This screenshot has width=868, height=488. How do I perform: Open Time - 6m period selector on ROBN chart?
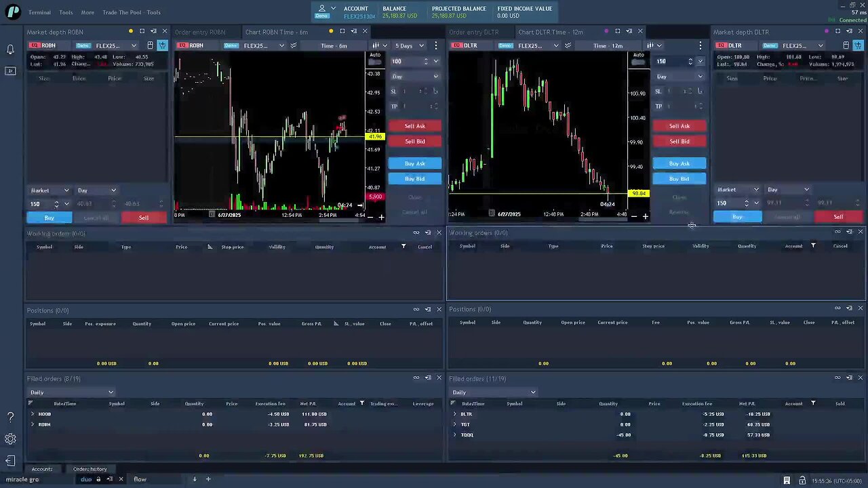pyautogui.click(x=334, y=45)
